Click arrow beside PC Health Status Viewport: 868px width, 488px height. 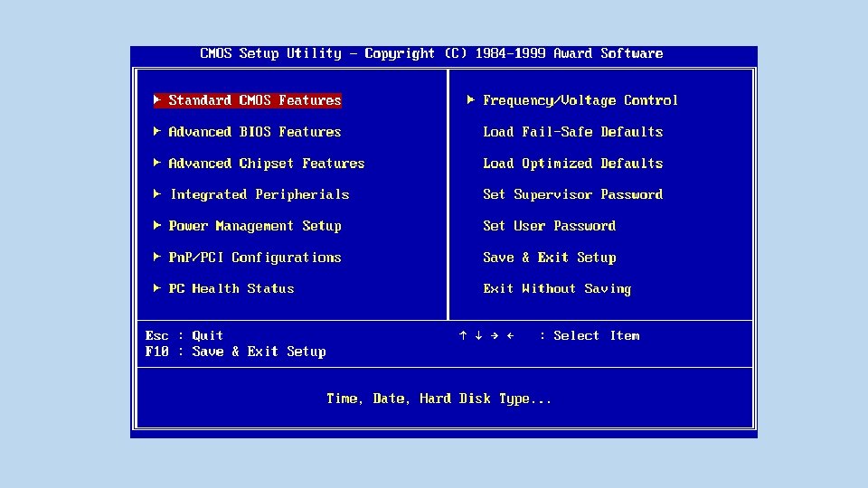(157, 287)
